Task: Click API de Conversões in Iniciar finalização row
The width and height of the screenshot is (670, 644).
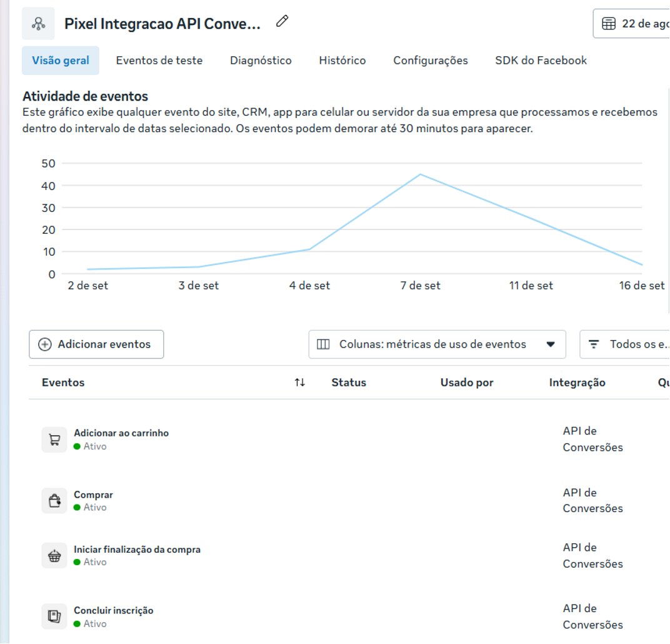Action: point(592,556)
